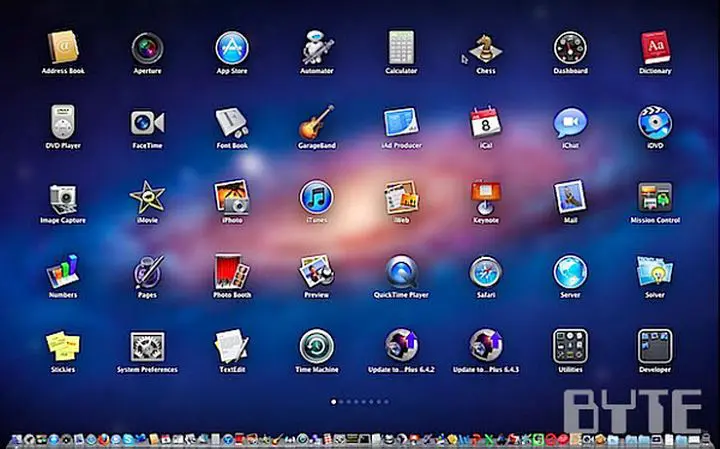Open Skype from the Dock
Viewport: 720px width, 449px height.
[x=128, y=439]
